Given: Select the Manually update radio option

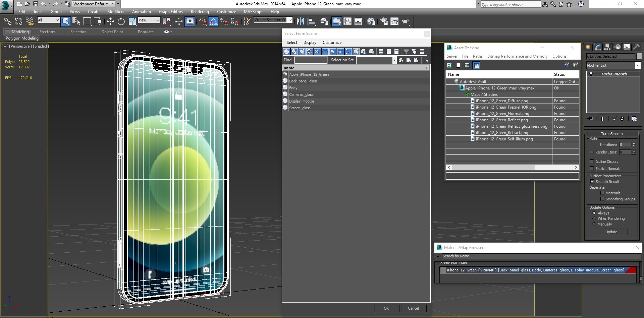Looking at the screenshot, I should pos(594,224).
